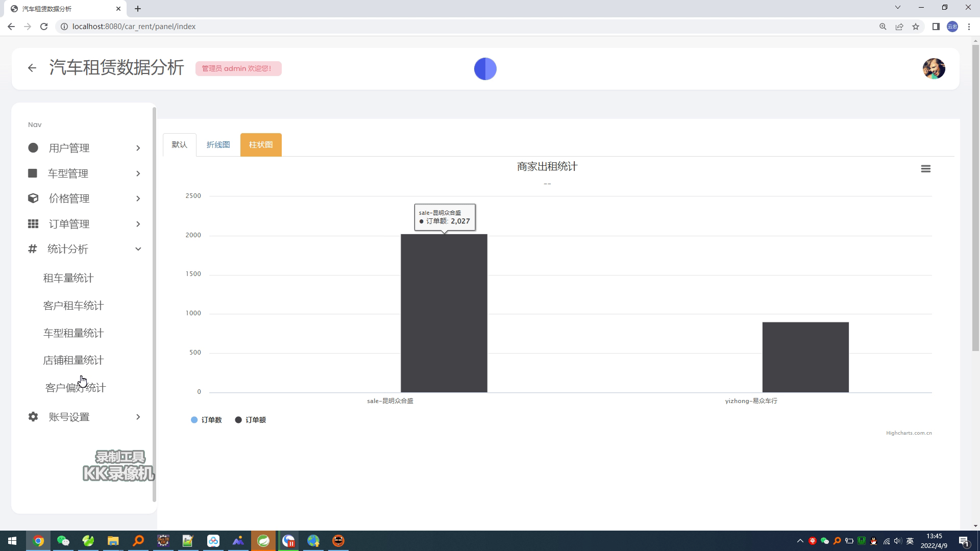The image size is (980, 551).
Task: Click the page vertical scrollbar
Action: coord(975,198)
